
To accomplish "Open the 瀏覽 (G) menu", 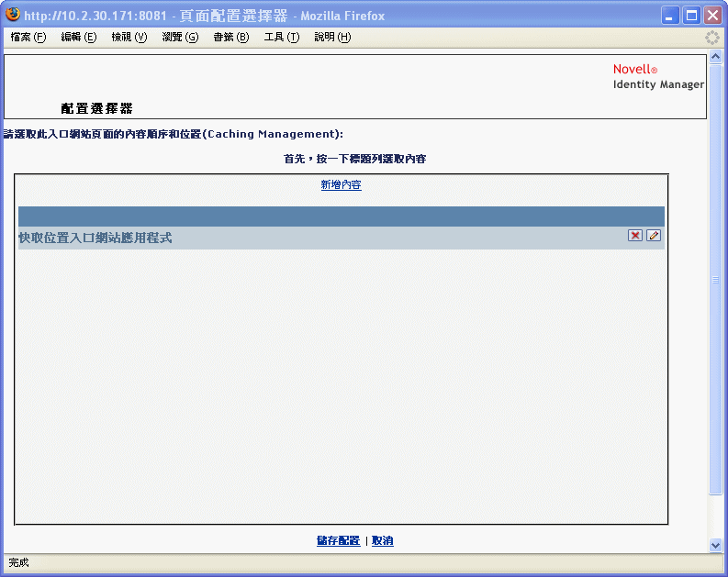I will coord(180,37).
